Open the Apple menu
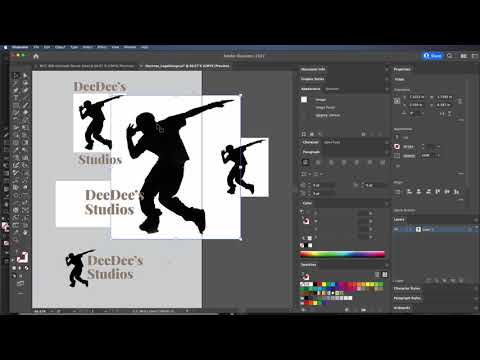Viewport: 480px width, 360px height. tap(5, 47)
